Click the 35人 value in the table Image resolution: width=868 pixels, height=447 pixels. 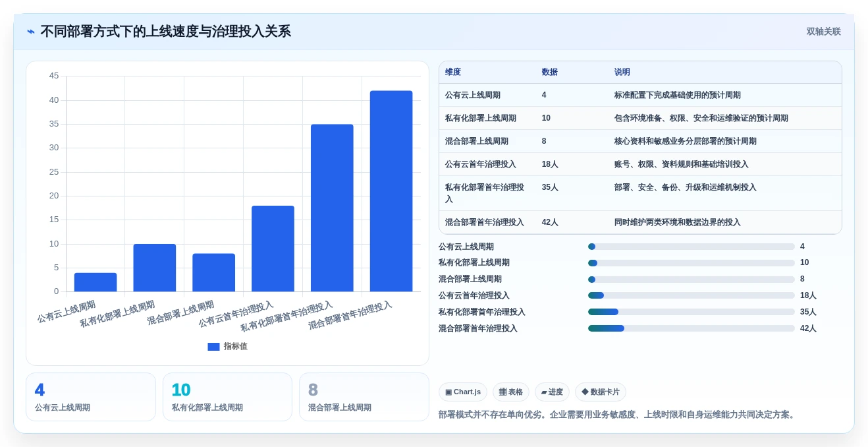550,187
